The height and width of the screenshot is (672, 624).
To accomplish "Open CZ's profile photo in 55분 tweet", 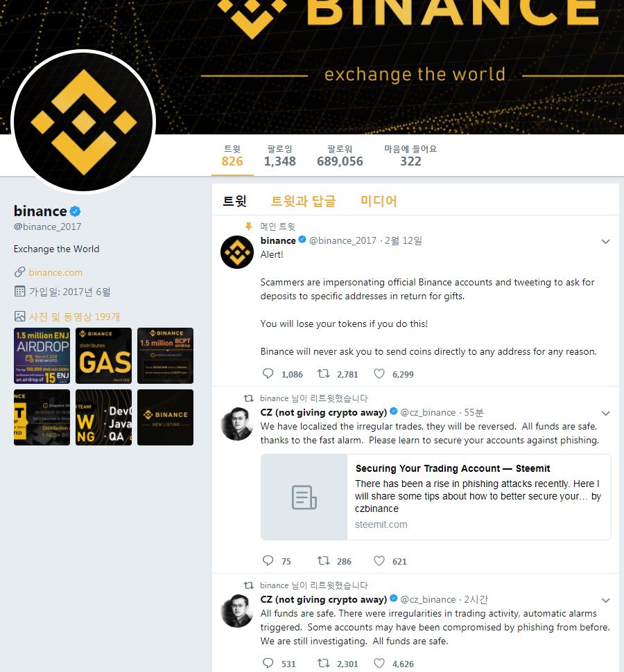I will [237, 424].
